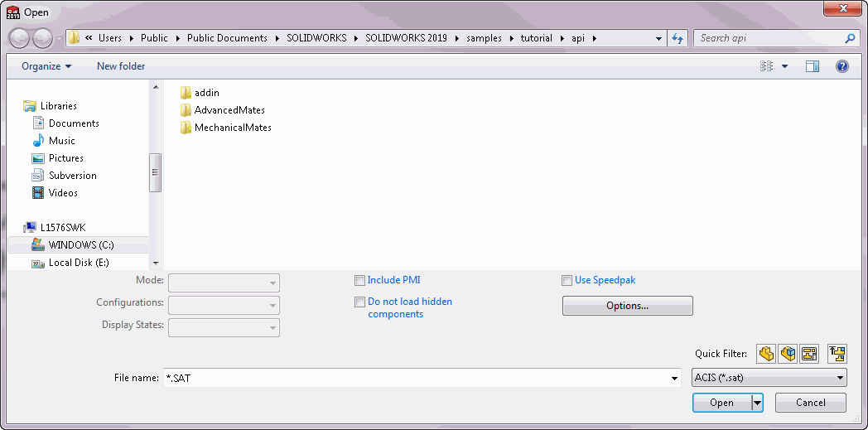Enable the Include PMI checkbox
The width and height of the screenshot is (868, 430).
point(359,281)
